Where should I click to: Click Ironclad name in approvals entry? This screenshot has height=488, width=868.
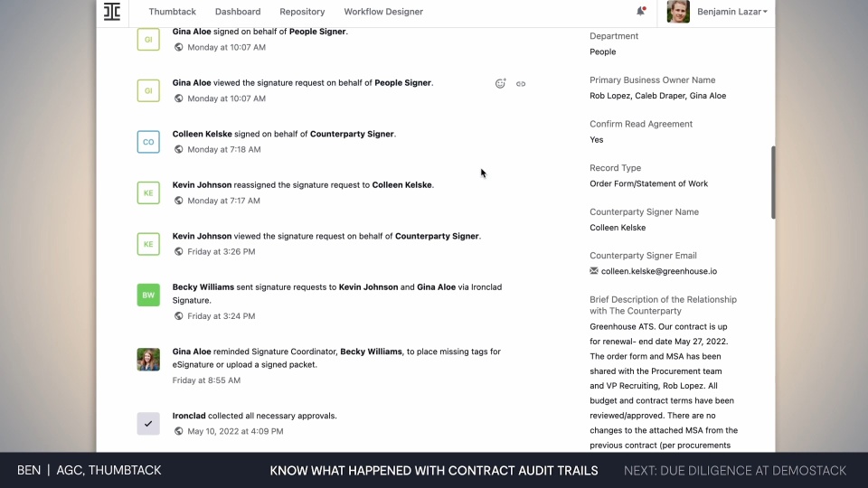pyautogui.click(x=189, y=416)
